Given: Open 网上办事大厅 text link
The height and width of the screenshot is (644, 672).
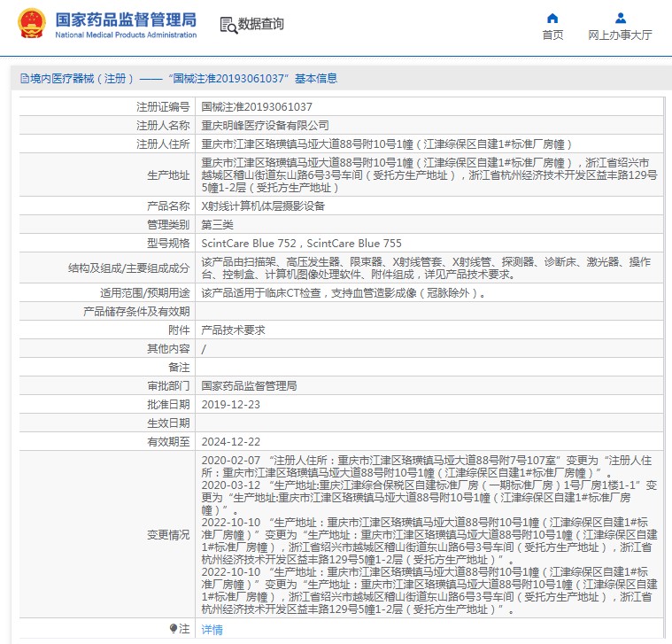Looking at the screenshot, I should 620,35.
